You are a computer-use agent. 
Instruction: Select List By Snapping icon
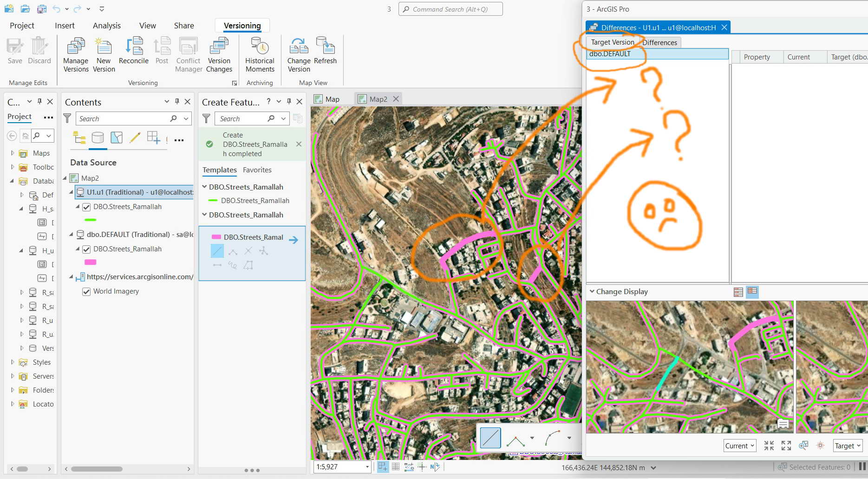pos(153,138)
